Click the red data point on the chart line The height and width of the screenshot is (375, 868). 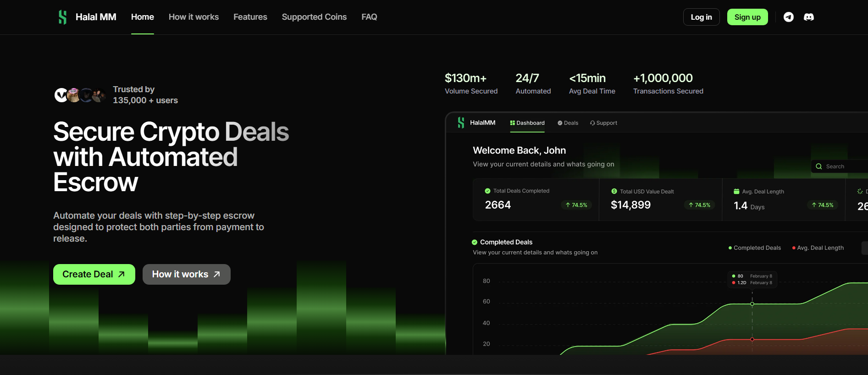(x=752, y=339)
